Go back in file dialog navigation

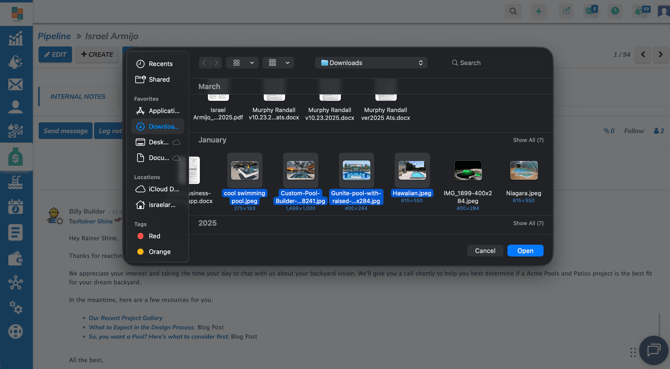(204, 63)
